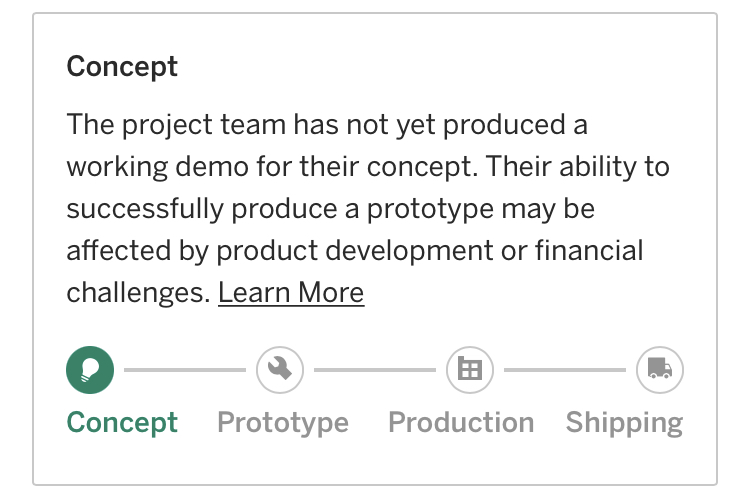Click the word "challenges." before Learn More
This screenshot has width=750, height=492.
(x=138, y=293)
